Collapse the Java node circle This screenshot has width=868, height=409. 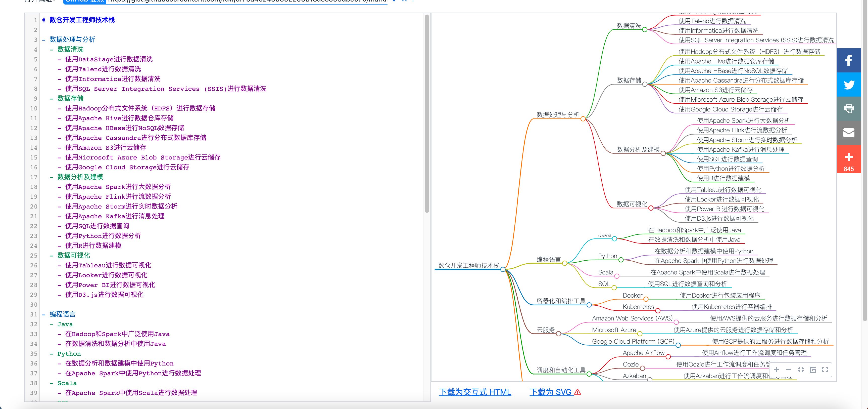click(614, 239)
